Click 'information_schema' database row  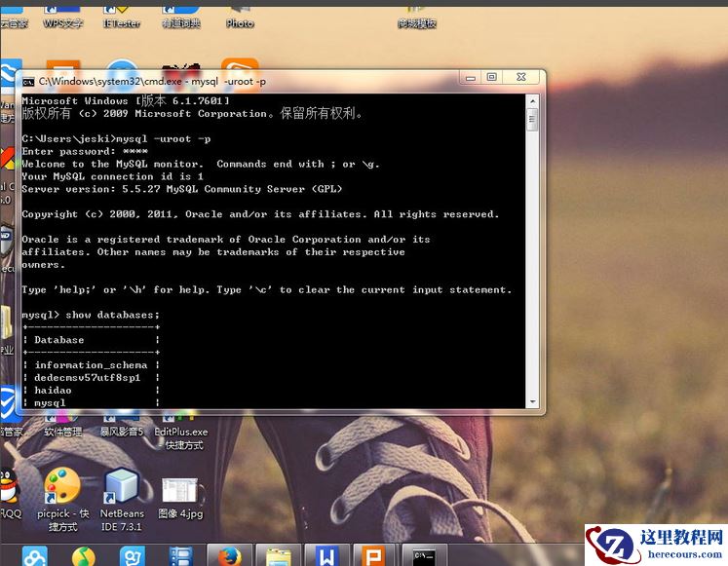(x=91, y=365)
